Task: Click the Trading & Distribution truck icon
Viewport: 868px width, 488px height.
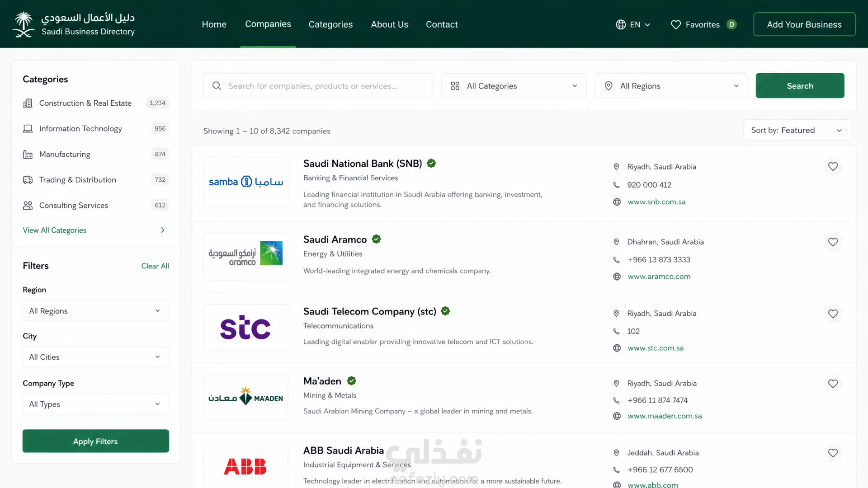Action: [28, 180]
